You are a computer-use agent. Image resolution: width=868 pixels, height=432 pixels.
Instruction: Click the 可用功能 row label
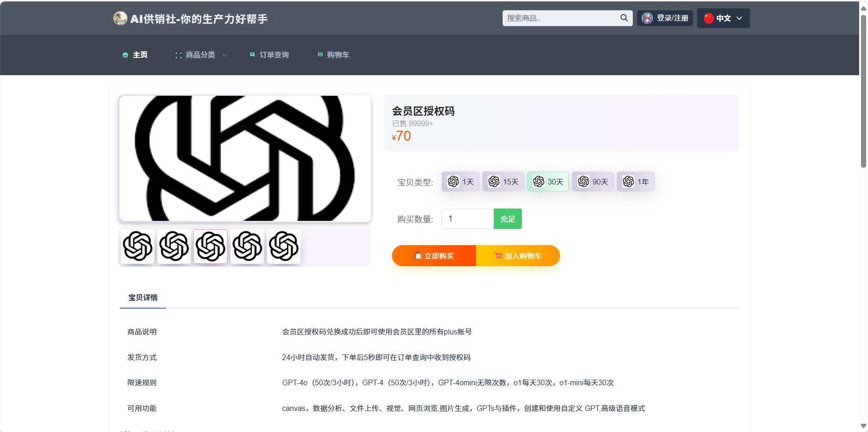pos(142,408)
